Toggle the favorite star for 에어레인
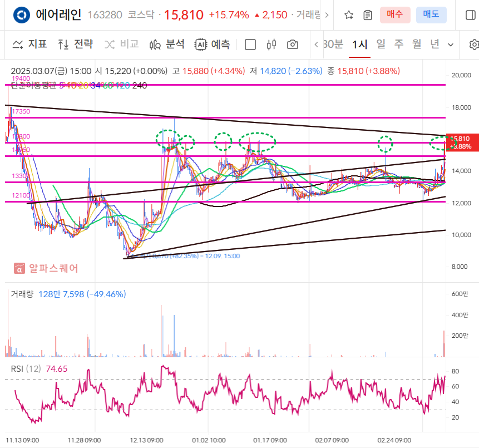 (349, 16)
